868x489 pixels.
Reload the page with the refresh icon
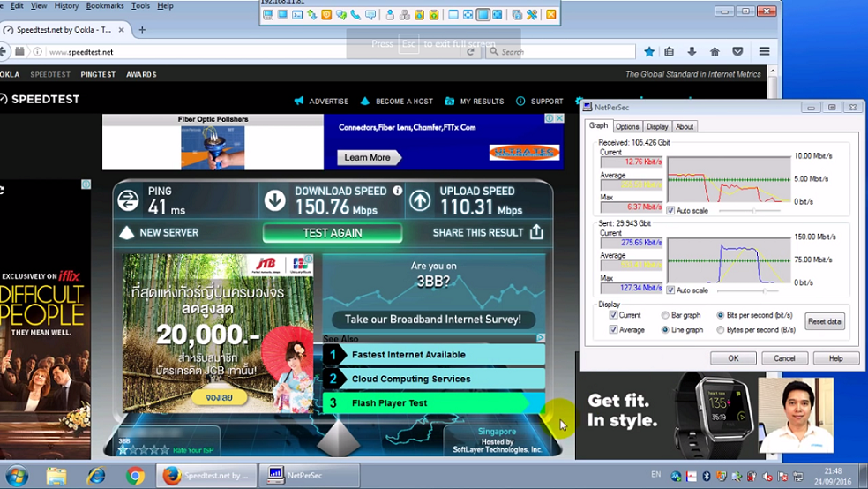coord(471,52)
